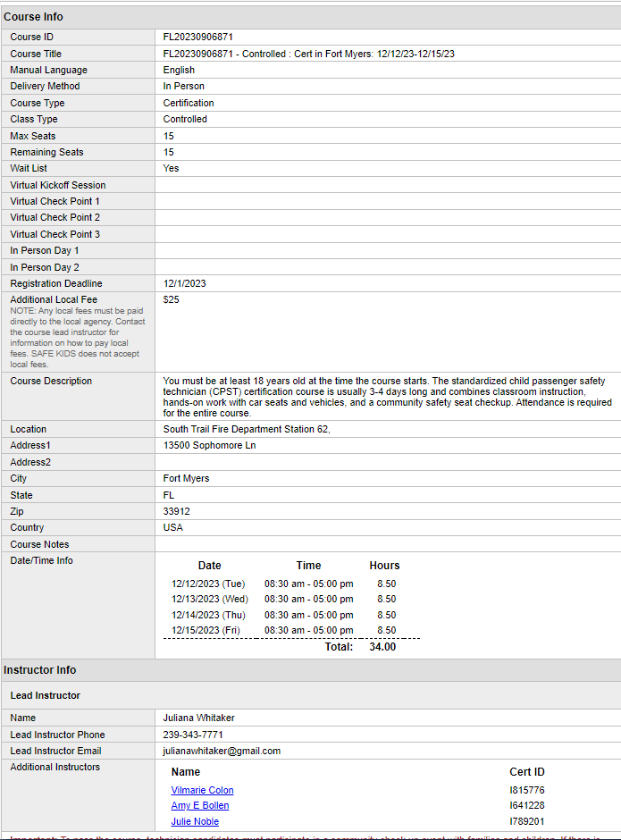Click Cert ID I789201

[526, 821]
